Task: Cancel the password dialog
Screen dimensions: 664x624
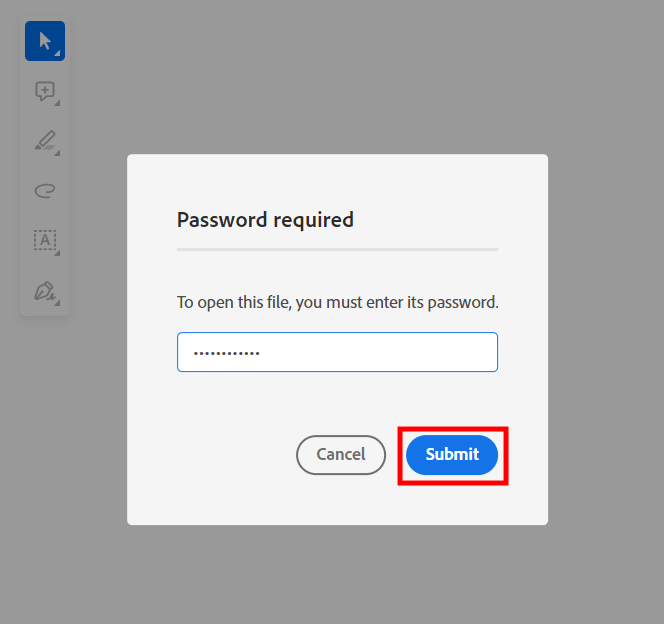Action: point(340,454)
